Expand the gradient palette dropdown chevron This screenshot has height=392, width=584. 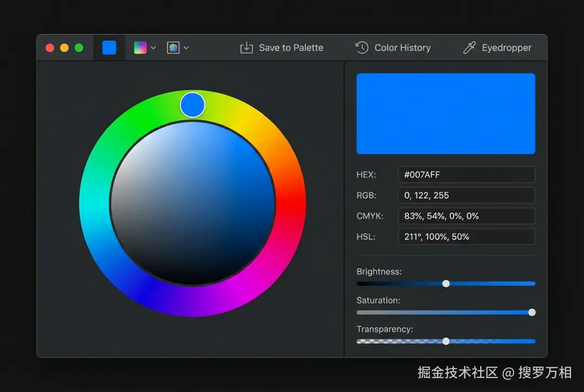[154, 48]
